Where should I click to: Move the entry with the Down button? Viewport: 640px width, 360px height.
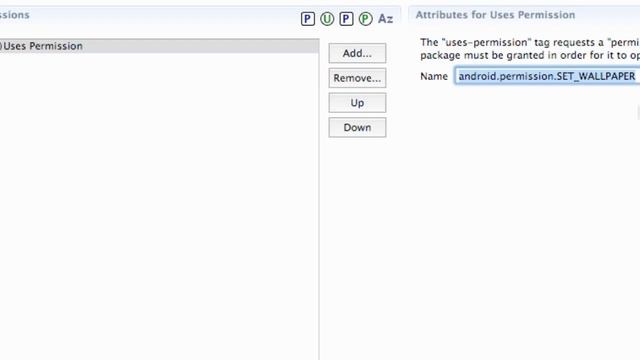pyautogui.click(x=357, y=127)
